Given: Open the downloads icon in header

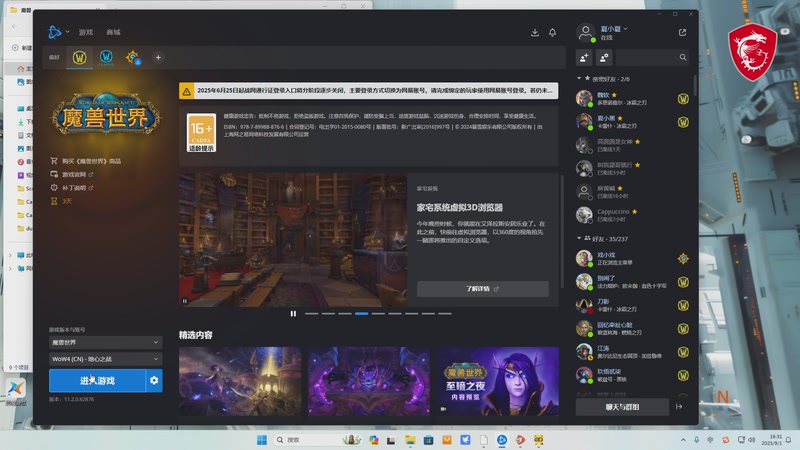Looking at the screenshot, I should pos(535,32).
